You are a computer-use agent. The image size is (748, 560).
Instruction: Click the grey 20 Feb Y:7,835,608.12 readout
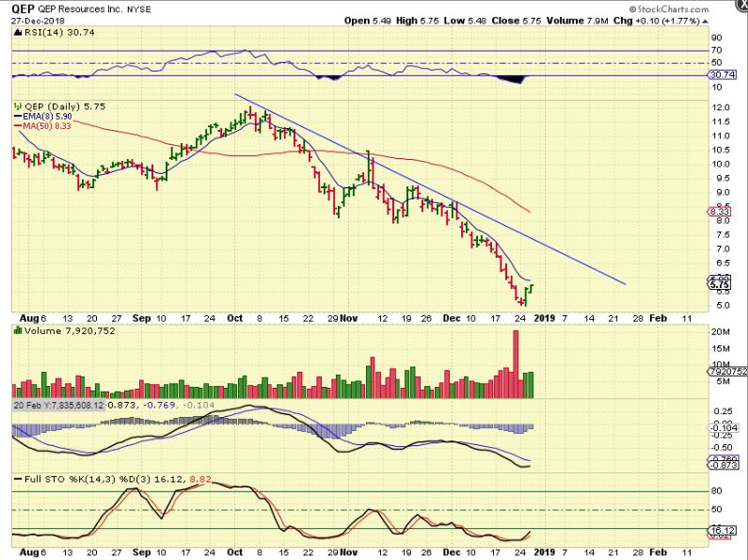(58, 405)
